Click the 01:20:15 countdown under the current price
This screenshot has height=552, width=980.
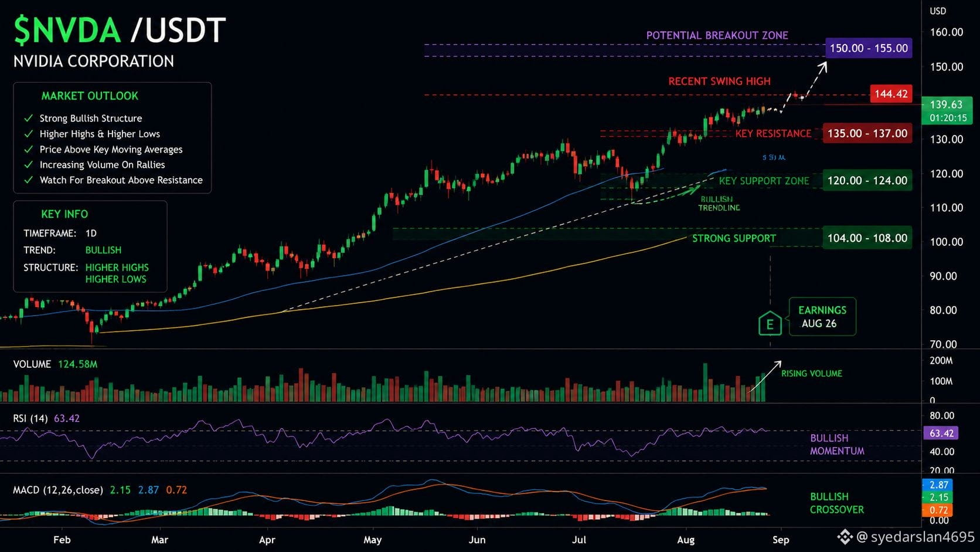click(948, 118)
